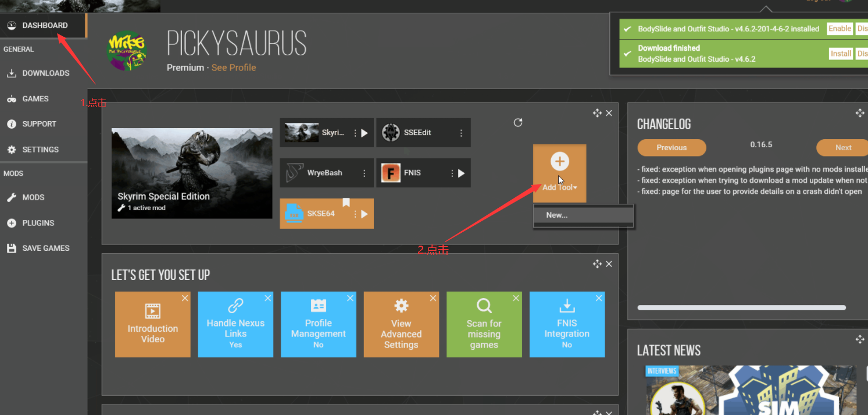This screenshot has height=415, width=868.
Task: Dismiss the View Advanced Settings card
Action: 433,298
